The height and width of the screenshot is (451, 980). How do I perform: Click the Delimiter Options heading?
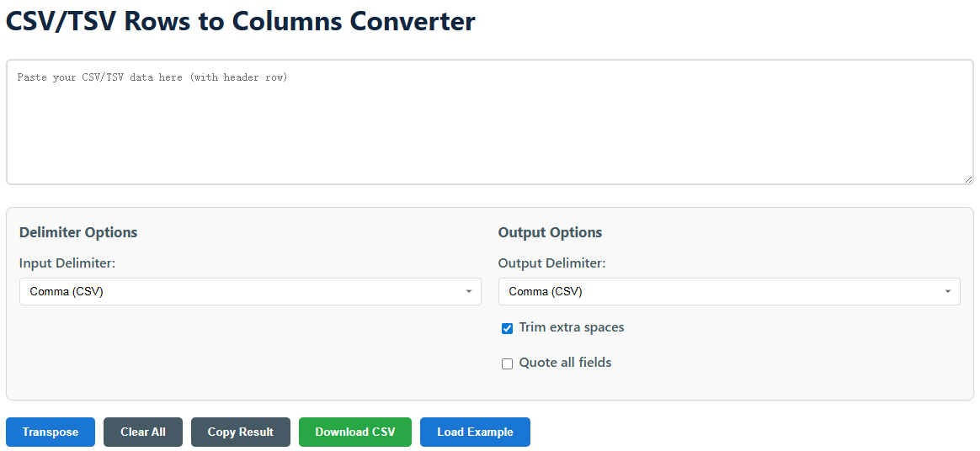click(78, 232)
